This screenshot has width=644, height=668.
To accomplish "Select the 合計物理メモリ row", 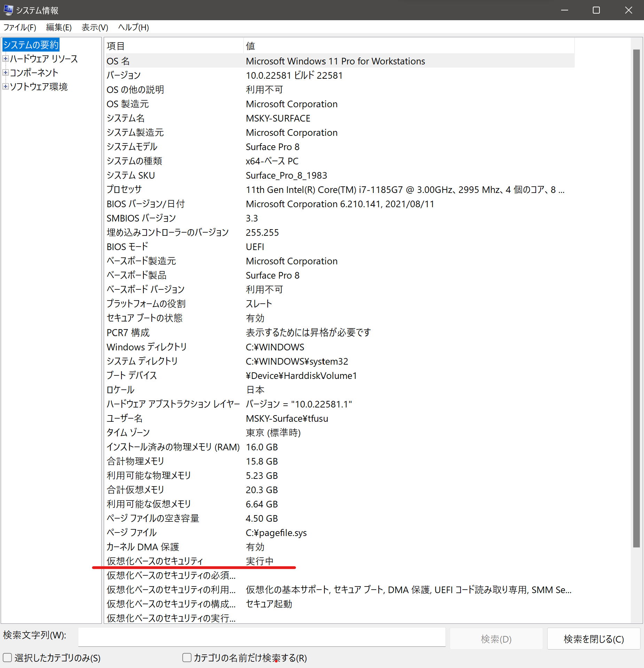I will (x=339, y=461).
